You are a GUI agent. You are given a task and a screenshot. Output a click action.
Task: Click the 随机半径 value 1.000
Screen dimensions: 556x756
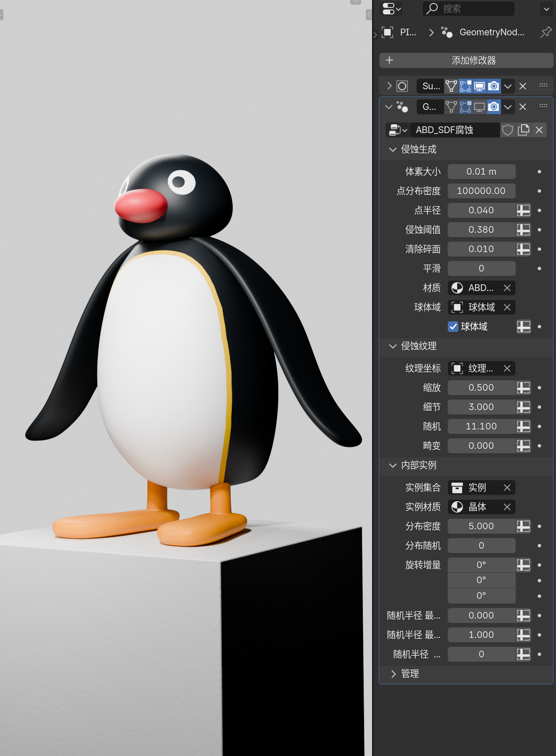[482, 635]
